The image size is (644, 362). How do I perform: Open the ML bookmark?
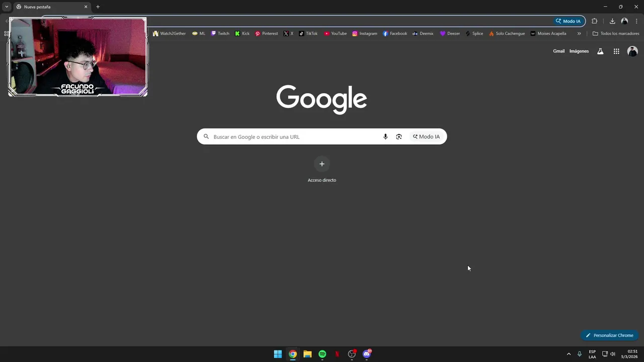click(x=199, y=34)
